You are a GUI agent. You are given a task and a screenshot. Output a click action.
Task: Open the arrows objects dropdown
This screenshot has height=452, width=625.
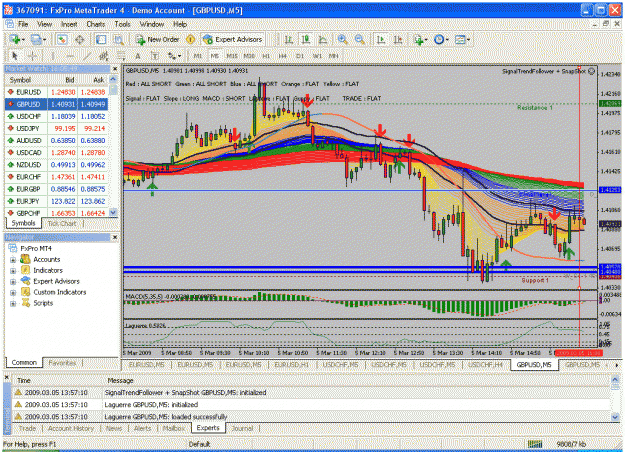pos(175,56)
